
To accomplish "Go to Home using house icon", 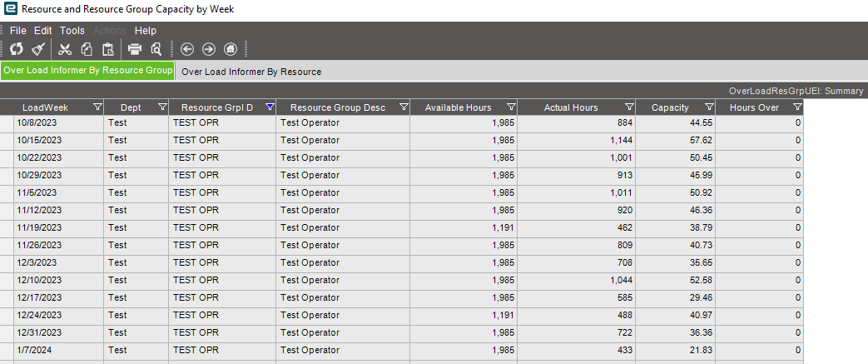I will (231, 48).
